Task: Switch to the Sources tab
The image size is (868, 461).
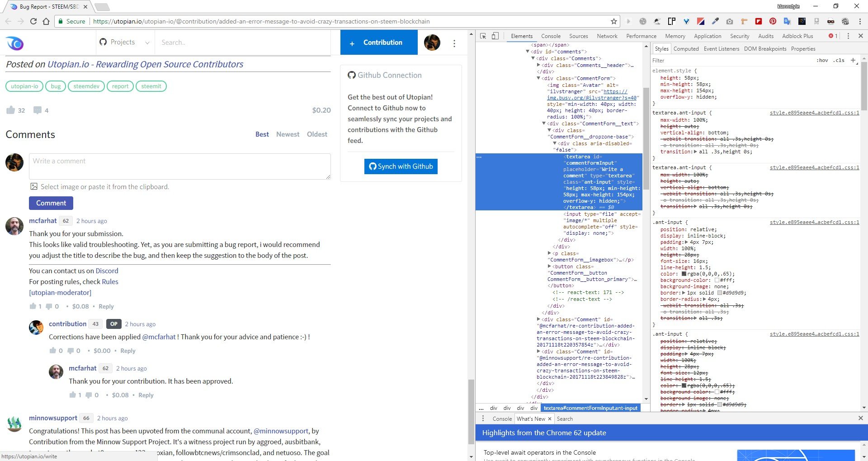Action: 578,36
